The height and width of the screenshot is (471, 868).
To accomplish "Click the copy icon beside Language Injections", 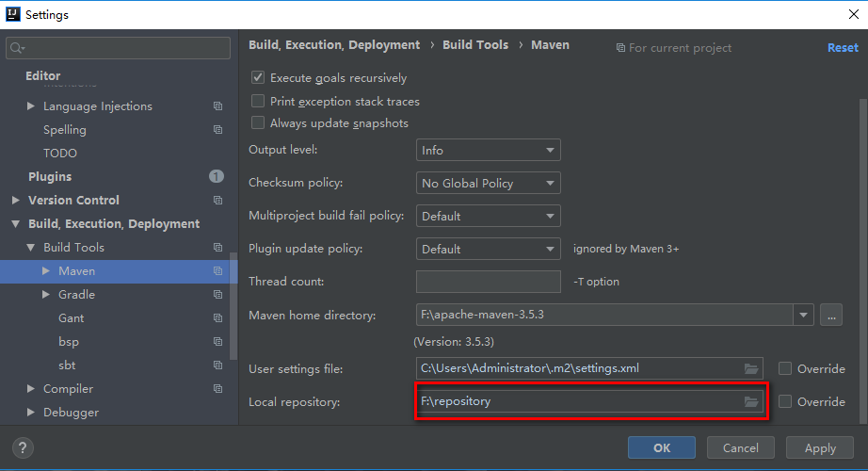I will coord(217,106).
